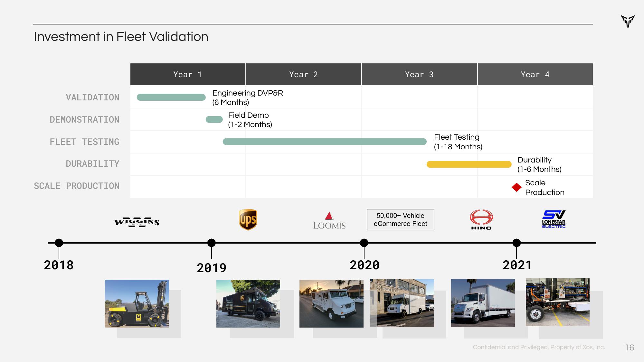
Task: Click the Field Demo (1-2 Months) text
Action: [x=250, y=120]
